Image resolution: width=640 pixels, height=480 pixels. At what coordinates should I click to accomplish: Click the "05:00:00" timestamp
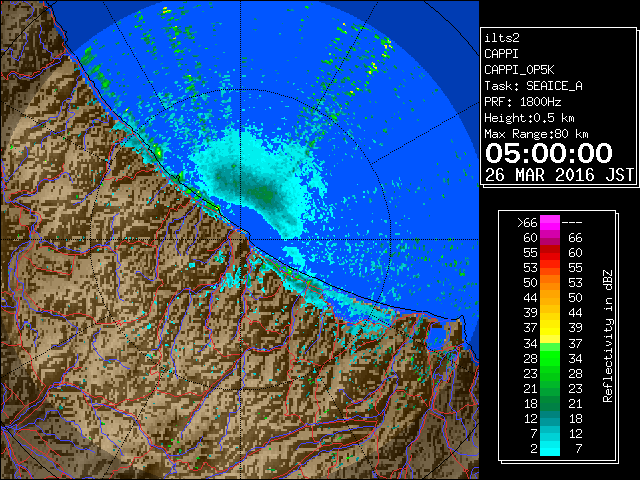549,153
